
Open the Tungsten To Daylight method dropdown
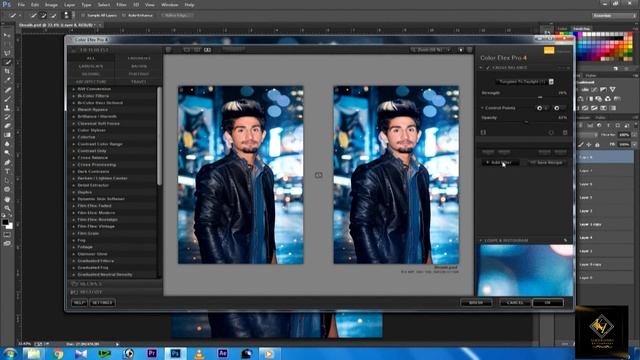(x=524, y=82)
